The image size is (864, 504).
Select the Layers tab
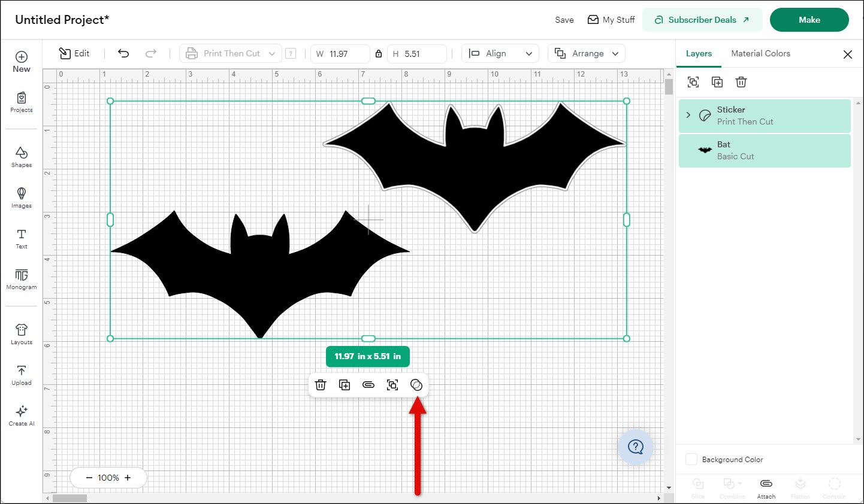pyautogui.click(x=699, y=53)
